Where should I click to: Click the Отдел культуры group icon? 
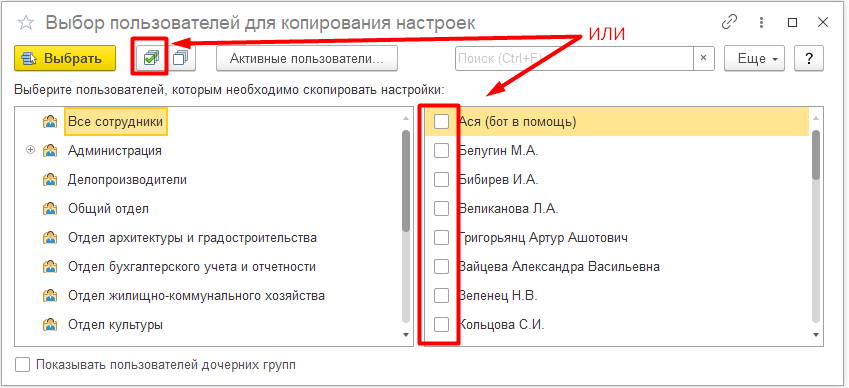50,325
